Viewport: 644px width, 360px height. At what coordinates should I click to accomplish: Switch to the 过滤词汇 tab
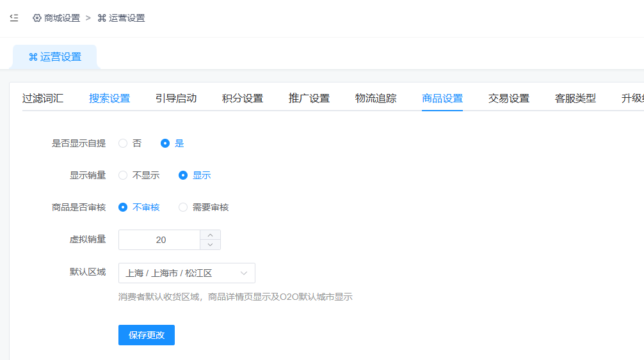click(x=43, y=98)
